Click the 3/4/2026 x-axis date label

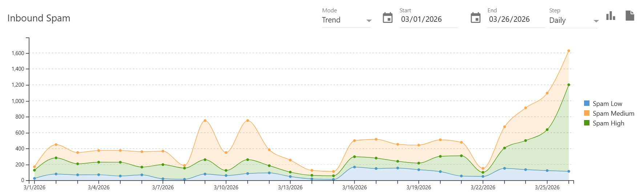click(x=98, y=187)
